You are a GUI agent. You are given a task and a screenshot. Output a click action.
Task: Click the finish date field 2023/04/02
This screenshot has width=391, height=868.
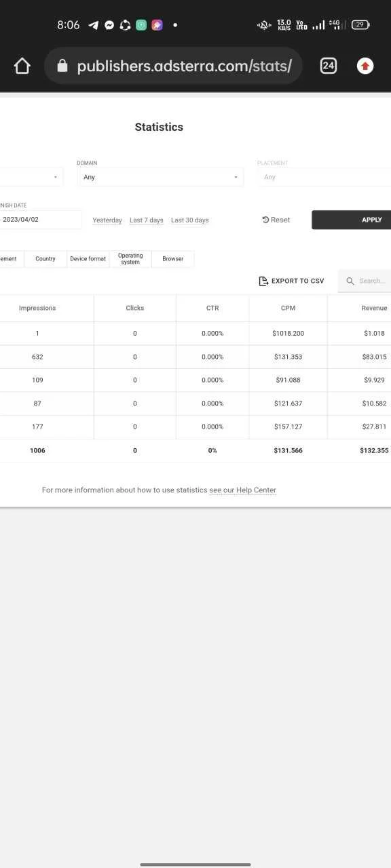(x=41, y=220)
